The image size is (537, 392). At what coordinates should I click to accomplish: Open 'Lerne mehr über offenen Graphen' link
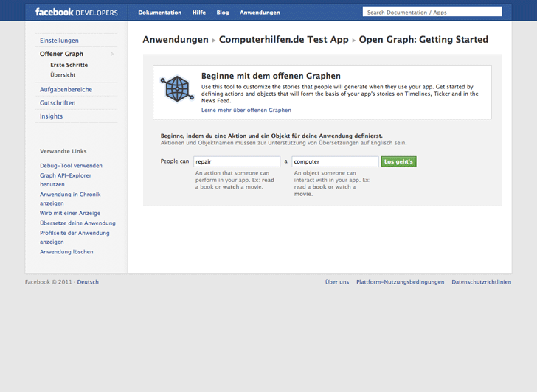246,110
